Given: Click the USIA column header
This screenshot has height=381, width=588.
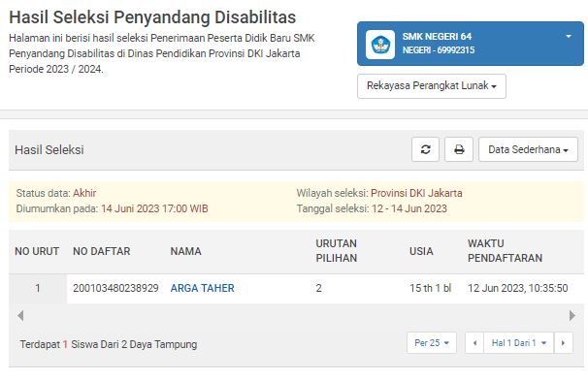Looking at the screenshot, I should click(x=421, y=251).
